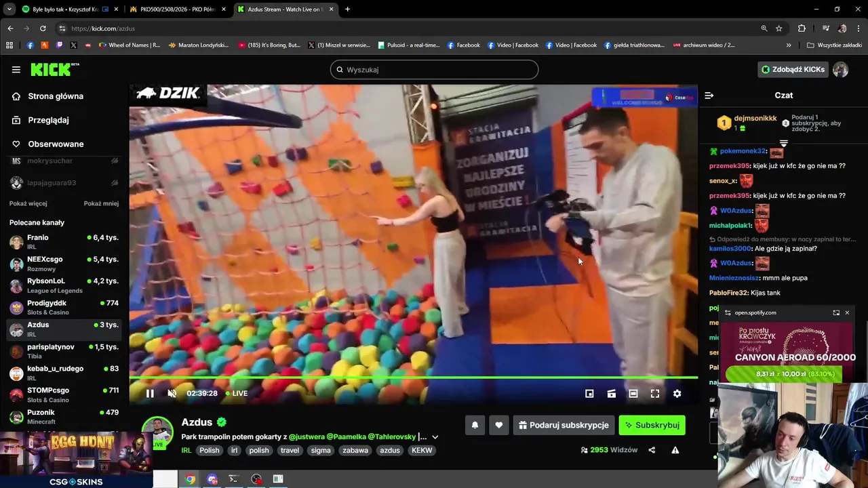Open recommended channel kebab_u_rudego
Screen dimensions: 868x488
coord(64,373)
